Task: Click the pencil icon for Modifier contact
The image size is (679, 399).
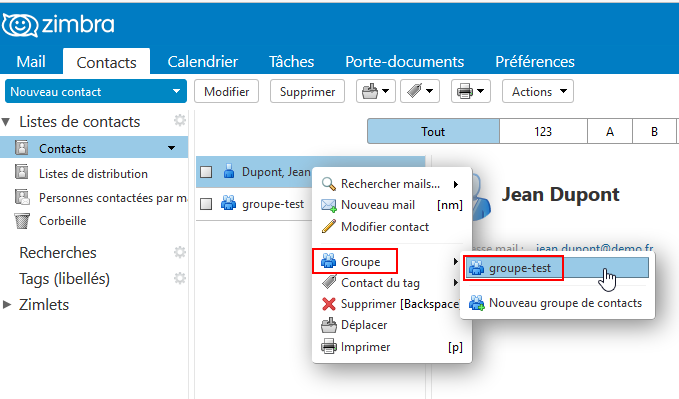Action: tap(329, 226)
